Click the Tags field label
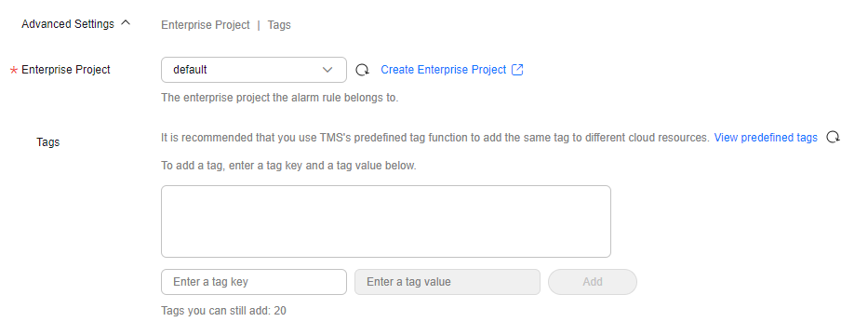The height and width of the screenshot is (335, 868). click(48, 142)
